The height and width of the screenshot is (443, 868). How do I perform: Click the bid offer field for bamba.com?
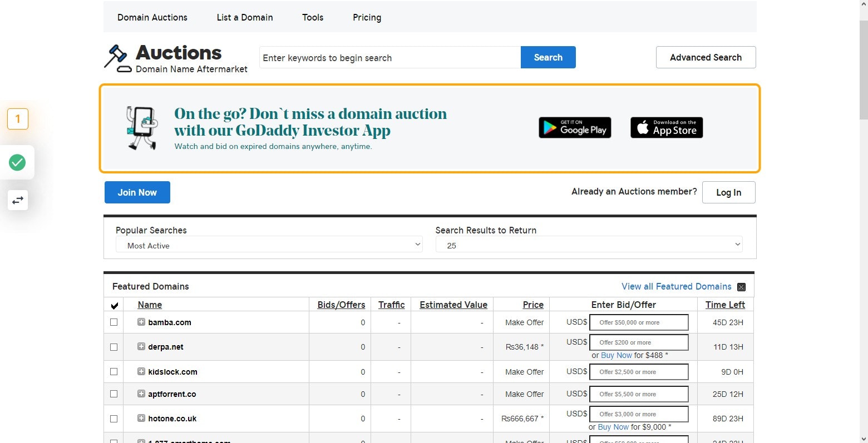(x=639, y=322)
